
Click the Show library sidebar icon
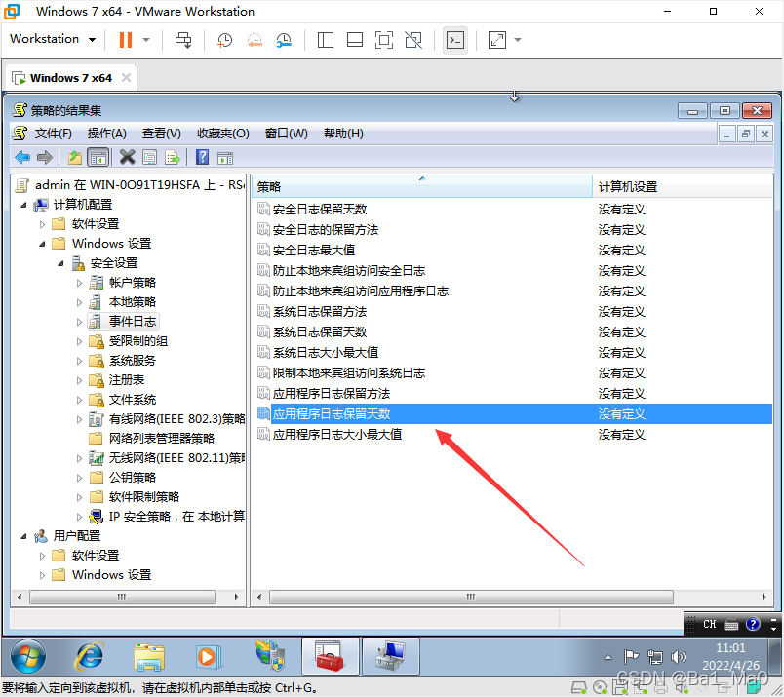(326, 40)
